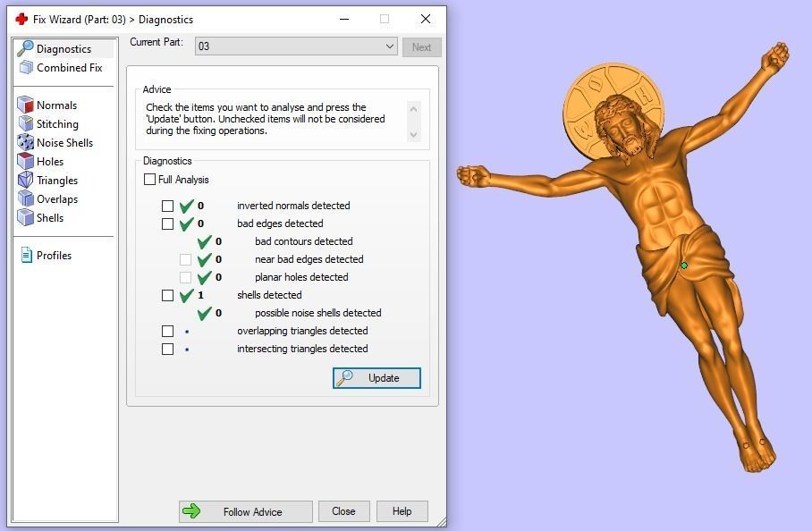Check the overlapping triangles detected box
This screenshot has height=531, width=812.
coord(167,332)
